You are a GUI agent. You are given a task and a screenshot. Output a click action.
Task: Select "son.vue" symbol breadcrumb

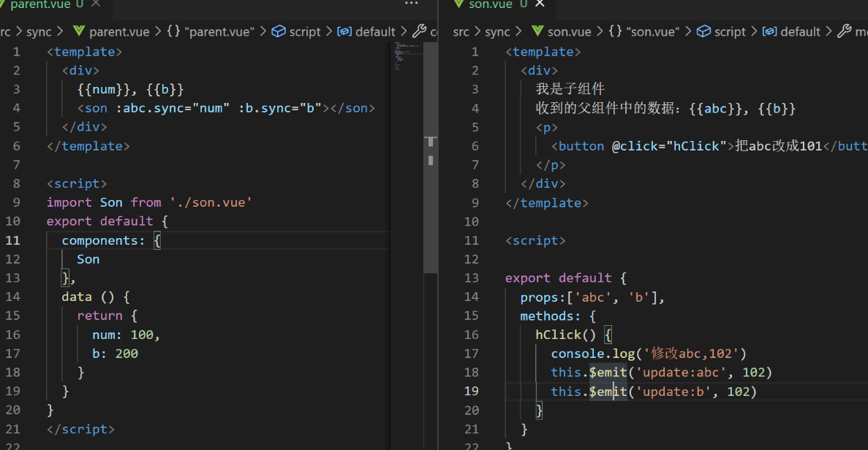[x=653, y=32]
